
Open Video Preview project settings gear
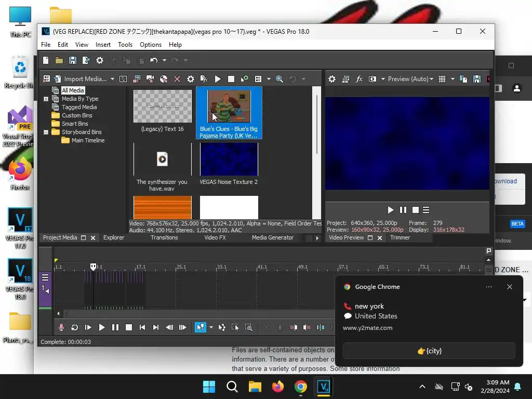(332, 79)
